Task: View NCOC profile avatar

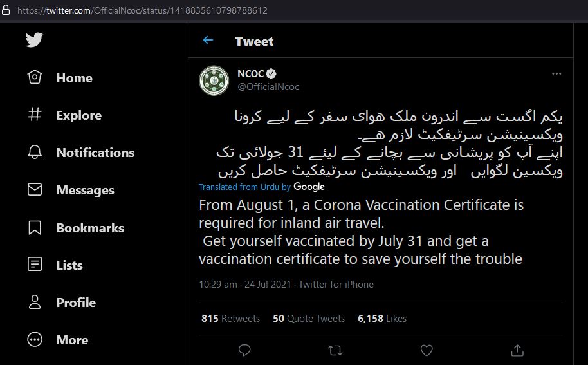Action: tap(214, 80)
